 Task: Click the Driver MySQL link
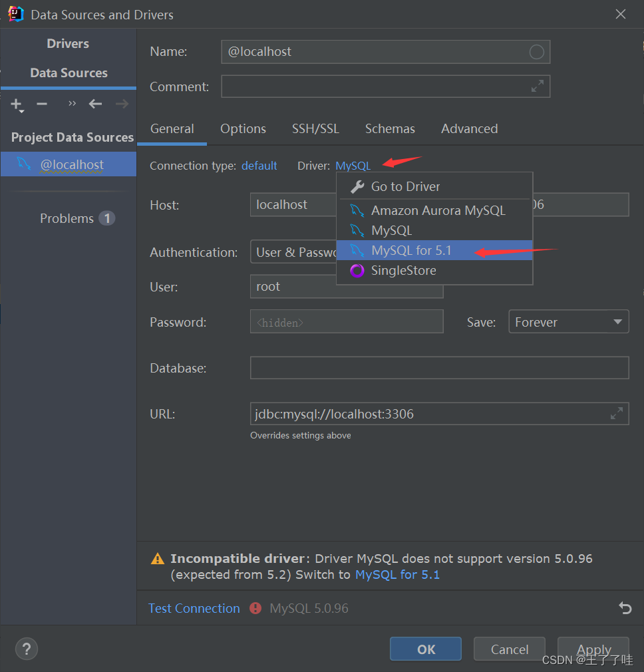(x=353, y=166)
